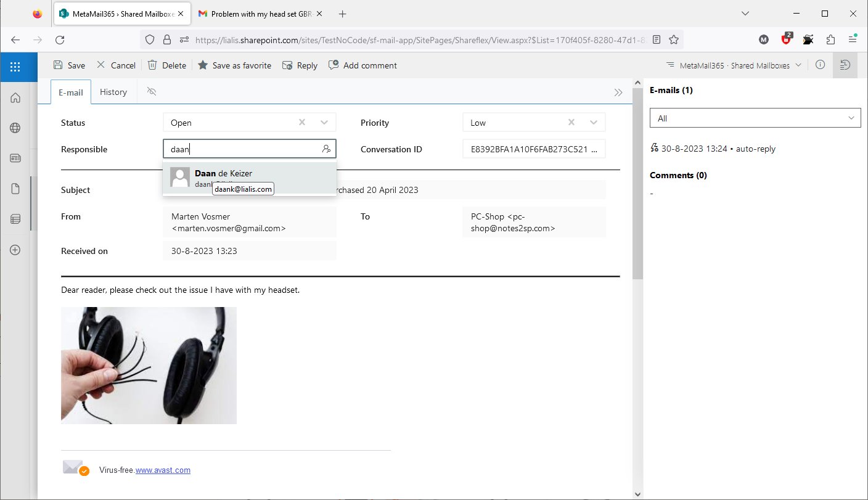Delete this e-mail item
Viewport: 868px width, 500px height.
click(166, 65)
